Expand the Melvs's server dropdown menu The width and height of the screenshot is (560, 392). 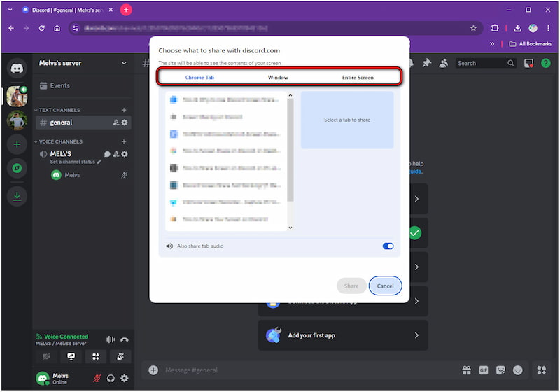(x=124, y=63)
